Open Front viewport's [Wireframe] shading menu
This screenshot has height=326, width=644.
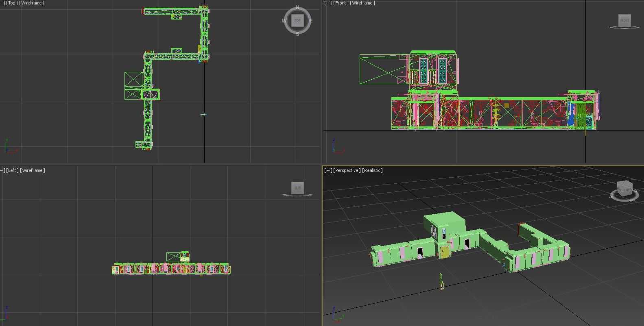[362, 3]
